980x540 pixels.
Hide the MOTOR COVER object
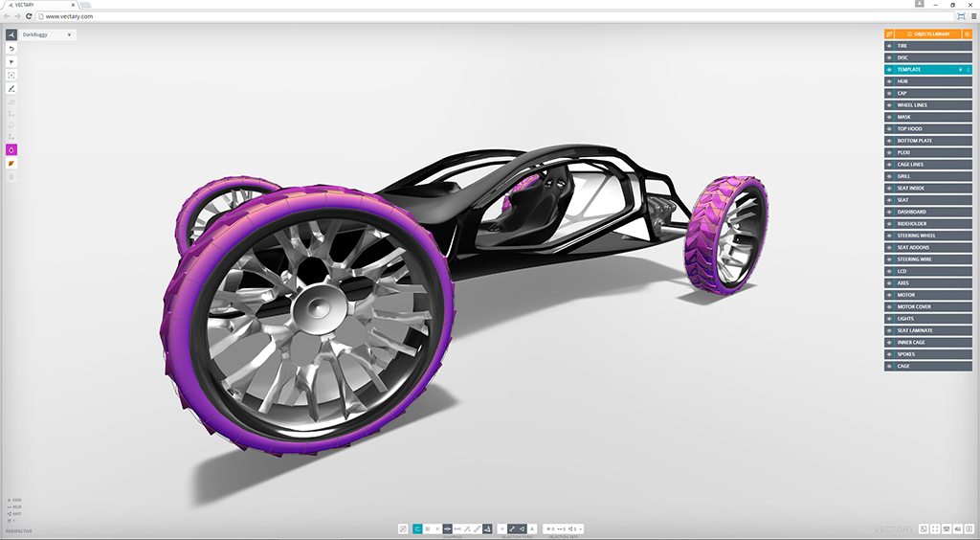pos(889,307)
